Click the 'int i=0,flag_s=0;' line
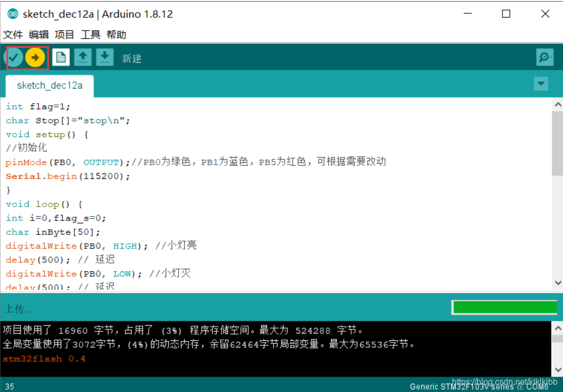Viewport: 563px width, 392px height. coord(56,218)
